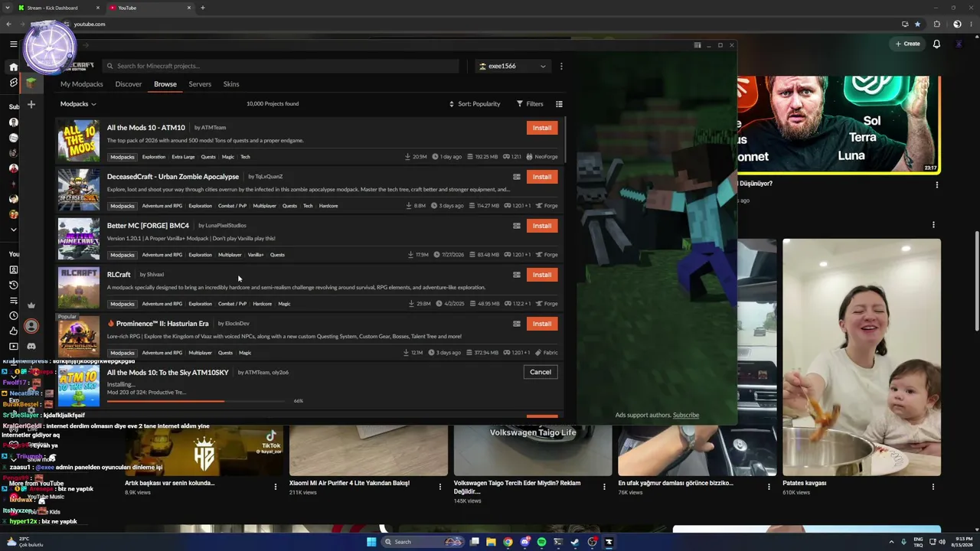Switch to Stream - Kick Dashboard browser tab
980x551 pixels.
59,8
